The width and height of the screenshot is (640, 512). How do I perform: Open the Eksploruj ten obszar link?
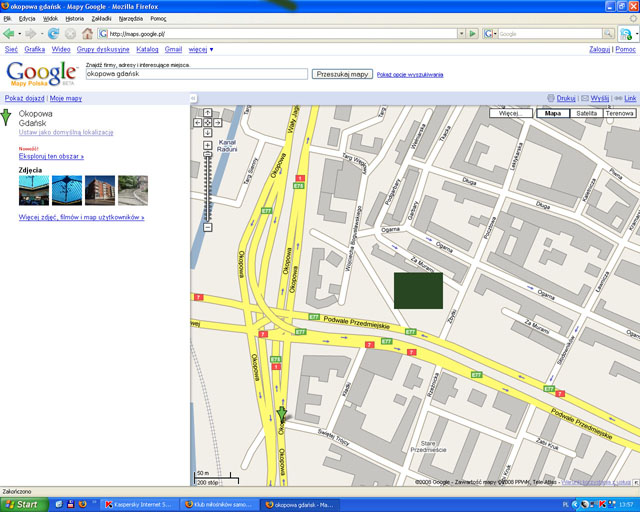(x=51, y=157)
